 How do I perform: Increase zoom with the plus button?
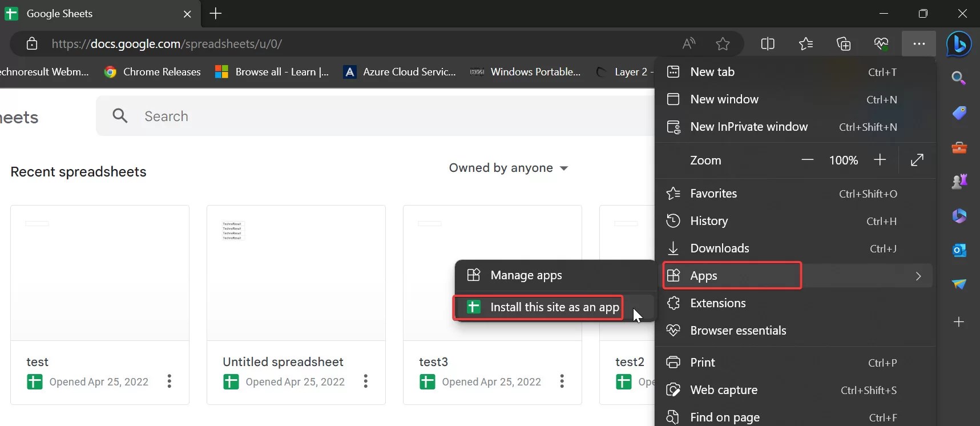click(x=880, y=160)
